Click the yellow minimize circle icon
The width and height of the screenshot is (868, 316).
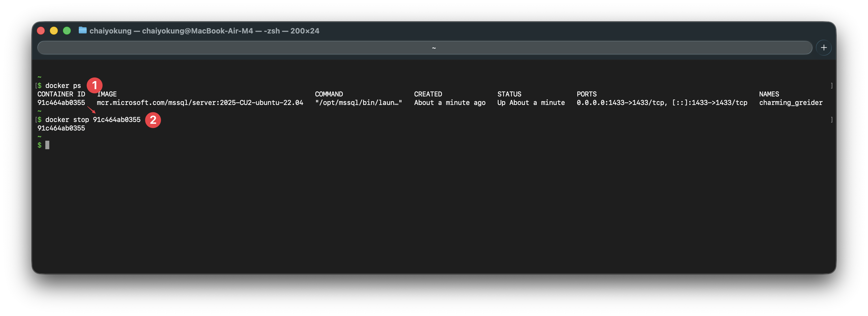[x=54, y=31]
